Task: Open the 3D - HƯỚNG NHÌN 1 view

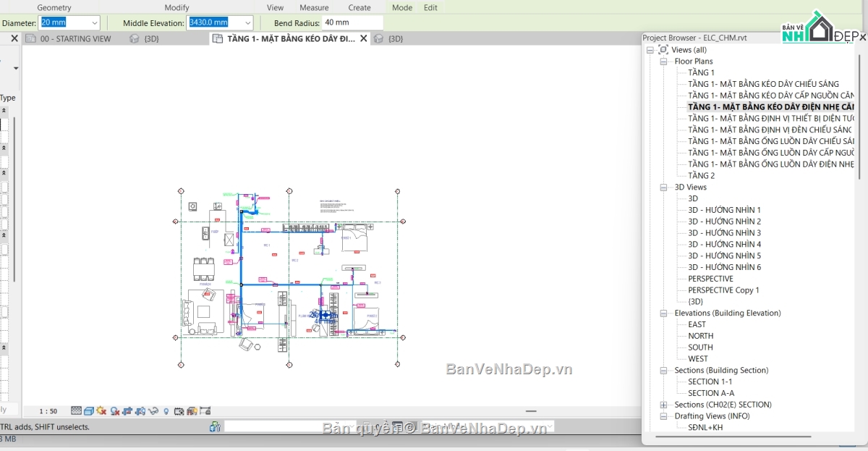Action: [724, 210]
